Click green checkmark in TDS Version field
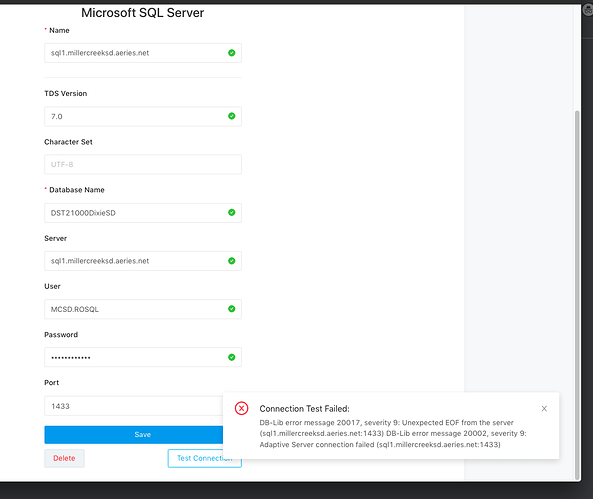Image resolution: width=593 pixels, height=499 pixels. (x=231, y=116)
